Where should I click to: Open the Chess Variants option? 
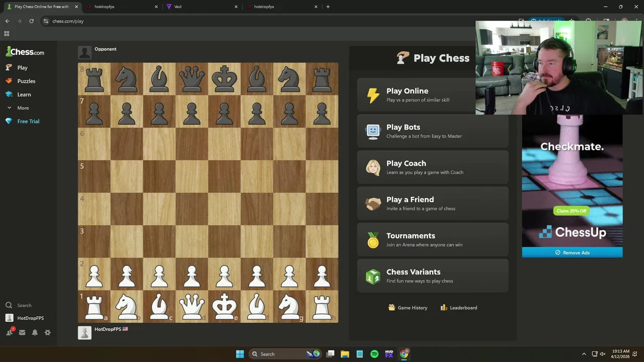click(433, 276)
